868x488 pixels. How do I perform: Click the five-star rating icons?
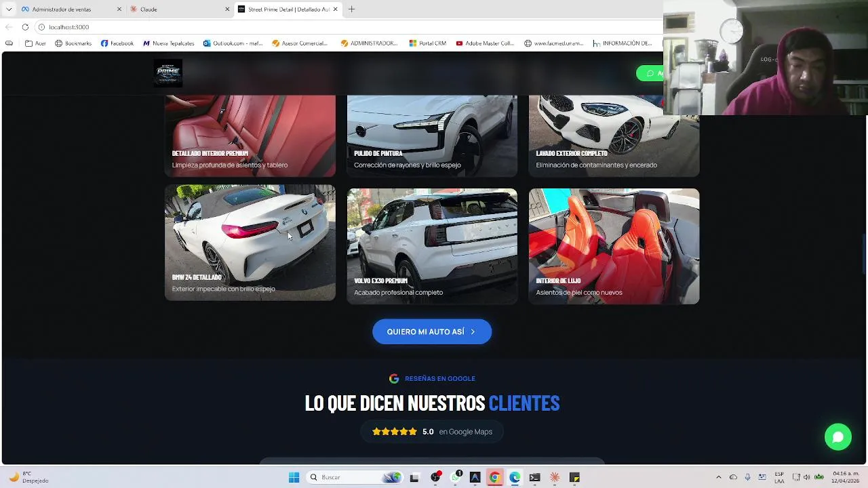(x=395, y=432)
